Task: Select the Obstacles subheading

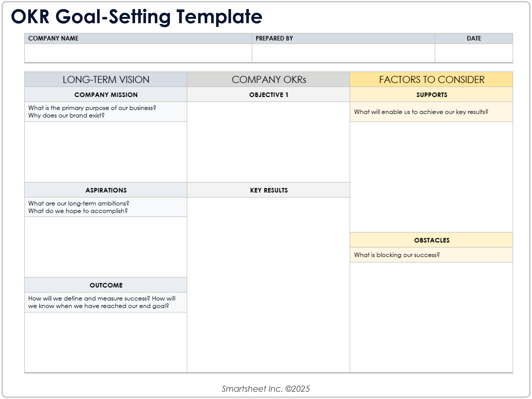Action: point(431,240)
